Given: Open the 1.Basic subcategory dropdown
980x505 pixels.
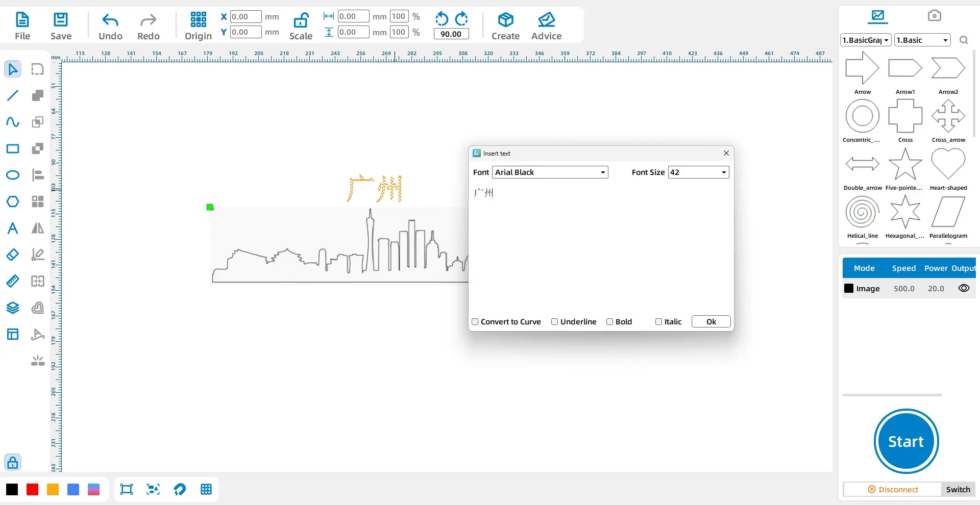Looking at the screenshot, I should 922,40.
